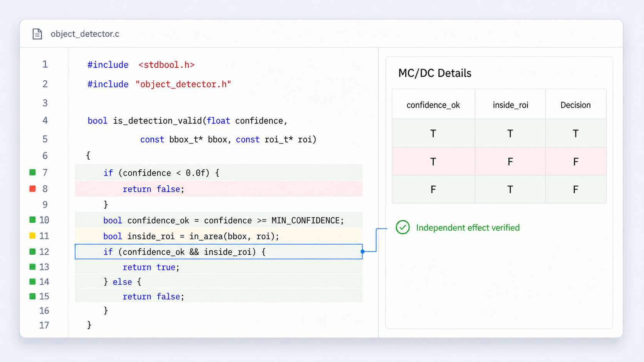Click the blue connector dot on line 12
Screen dimensions: 644x362
[362, 252]
